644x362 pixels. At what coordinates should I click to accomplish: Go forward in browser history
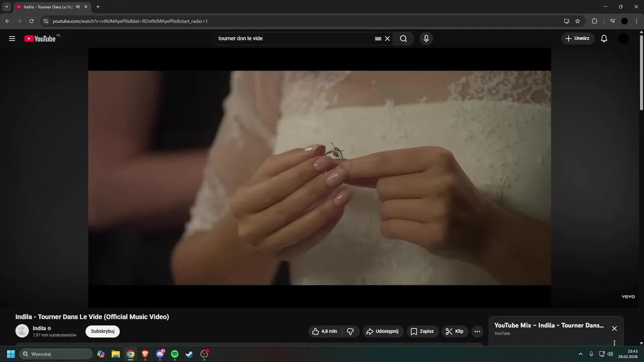click(x=20, y=21)
